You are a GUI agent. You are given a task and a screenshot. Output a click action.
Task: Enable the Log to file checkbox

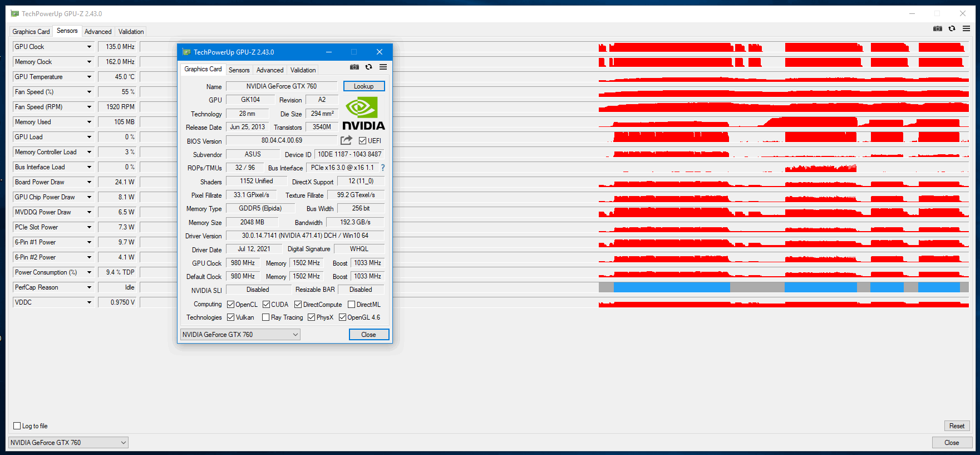(17, 426)
